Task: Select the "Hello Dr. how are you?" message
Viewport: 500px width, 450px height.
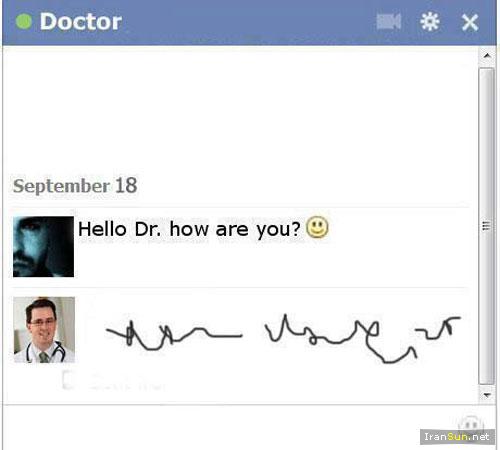Action: pos(189,229)
